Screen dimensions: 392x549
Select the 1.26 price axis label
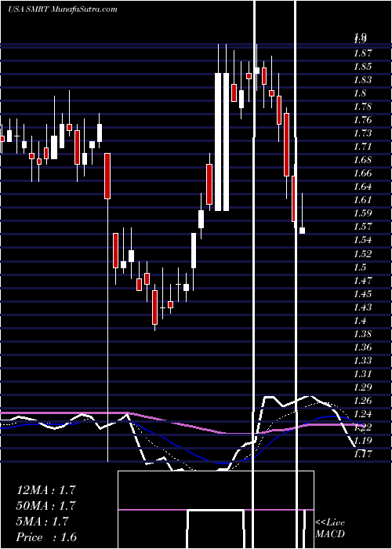pos(365,400)
